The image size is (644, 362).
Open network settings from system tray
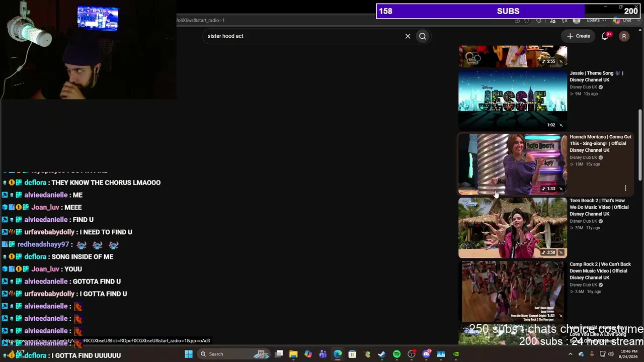[x=602, y=354]
